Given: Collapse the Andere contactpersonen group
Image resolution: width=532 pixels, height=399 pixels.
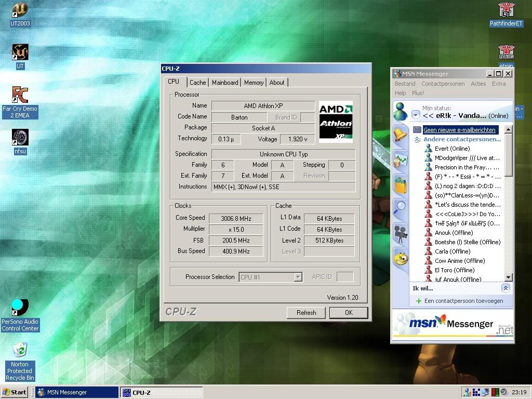Looking at the screenshot, I should 417,139.
